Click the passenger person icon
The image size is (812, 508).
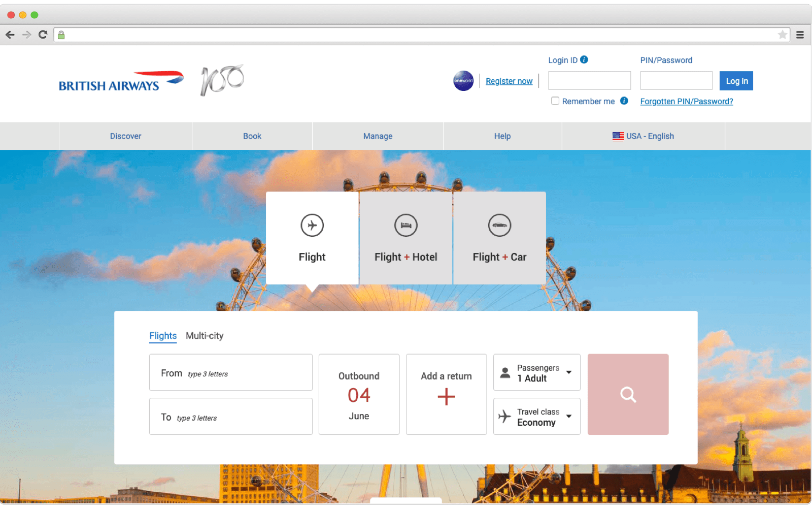point(505,373)
